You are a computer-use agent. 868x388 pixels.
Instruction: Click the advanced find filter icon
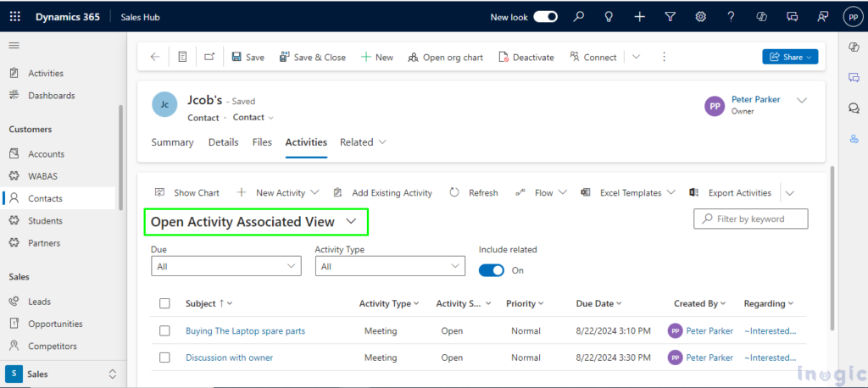670,17
